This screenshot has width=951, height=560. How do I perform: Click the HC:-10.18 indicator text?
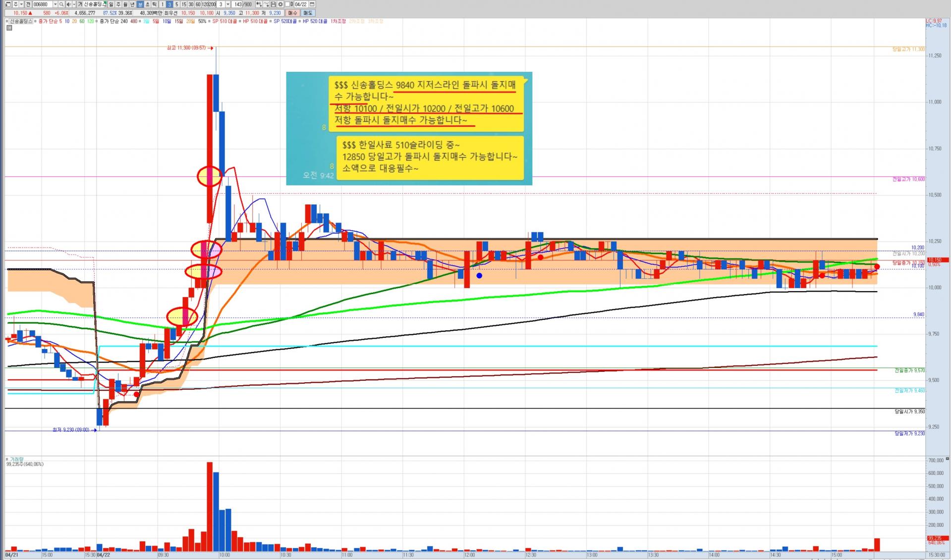click(x=936, y=25)
